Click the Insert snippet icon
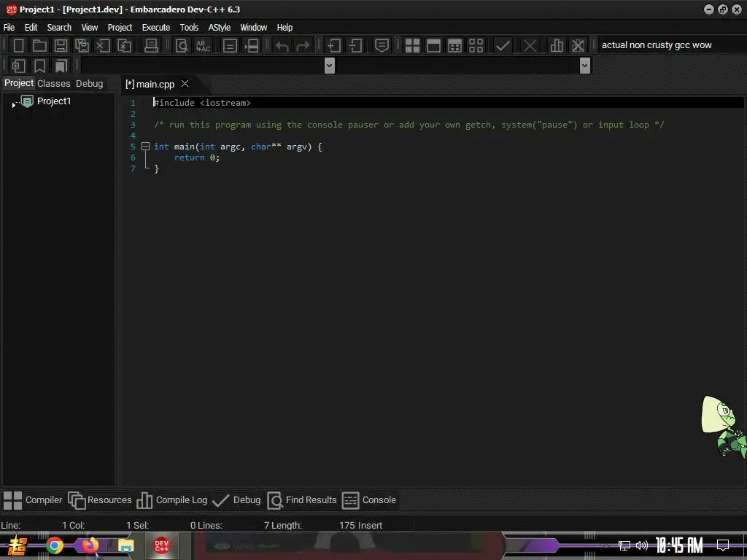747x560 pixels. point(18,66)
